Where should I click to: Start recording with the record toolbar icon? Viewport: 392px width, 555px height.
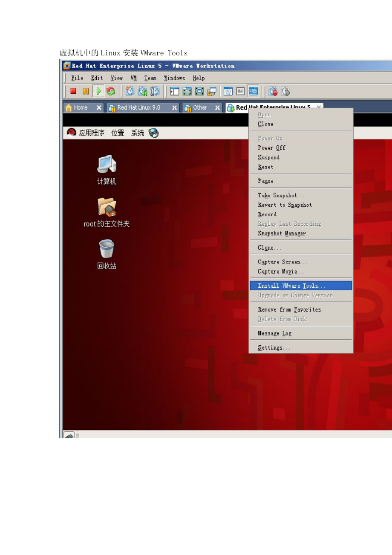pyautogui.click(x=273, y=91)
